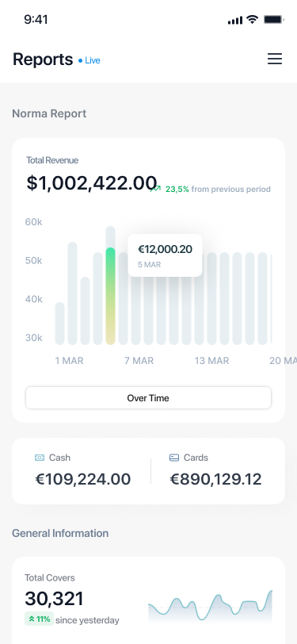Select the highlighted 5 MAR green bar
This screenshot has width=297, height=644.
coord(110,296)
